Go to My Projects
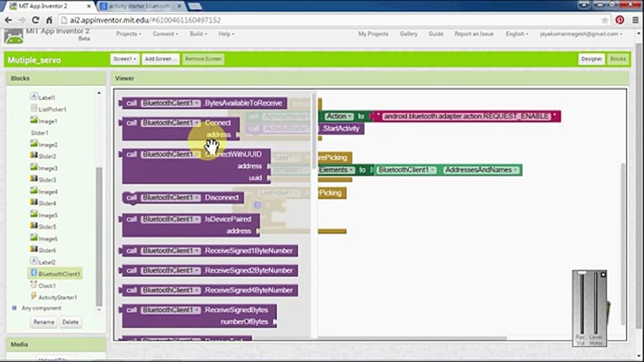This screenshot has height=362, width=644. tap(373, 34)
